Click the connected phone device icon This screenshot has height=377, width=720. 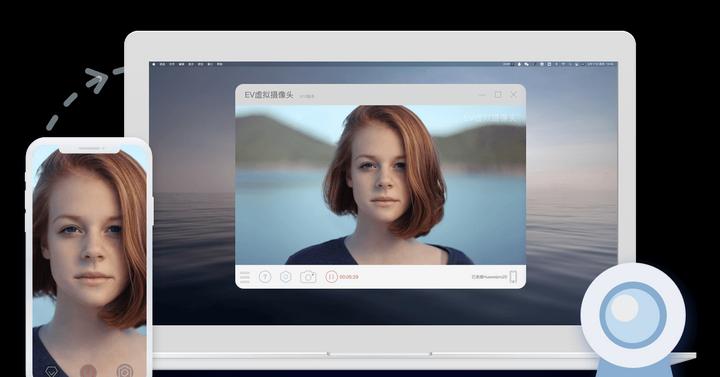click(513, 277)
